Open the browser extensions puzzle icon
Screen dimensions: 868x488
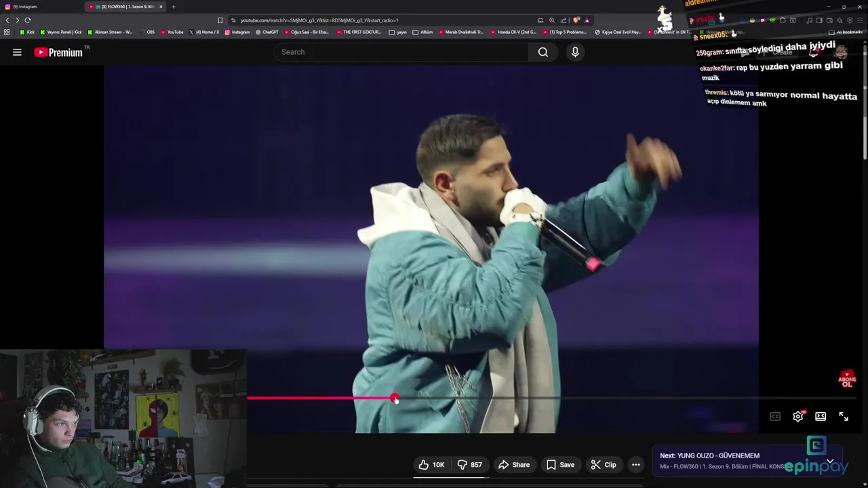[783, 20]
